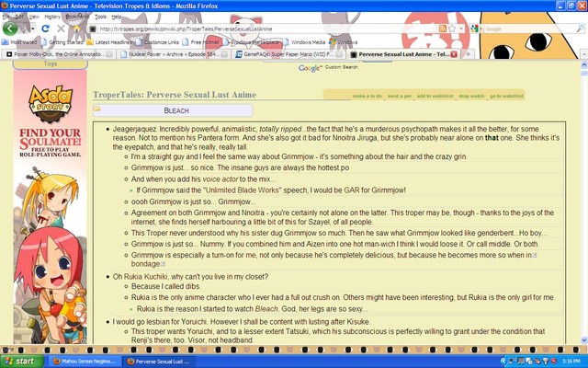Switch to the Nuklear Power Archive tab
588x368 pixels.
[x=173, y=54]
